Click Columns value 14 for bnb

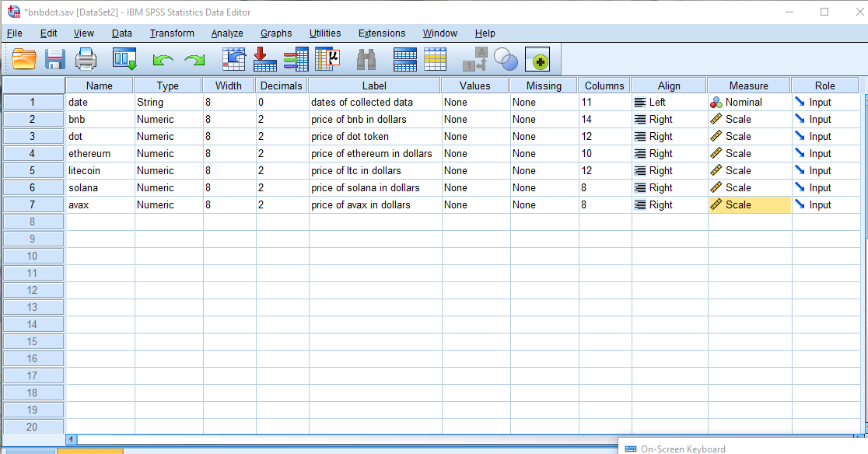pos(586,120)
